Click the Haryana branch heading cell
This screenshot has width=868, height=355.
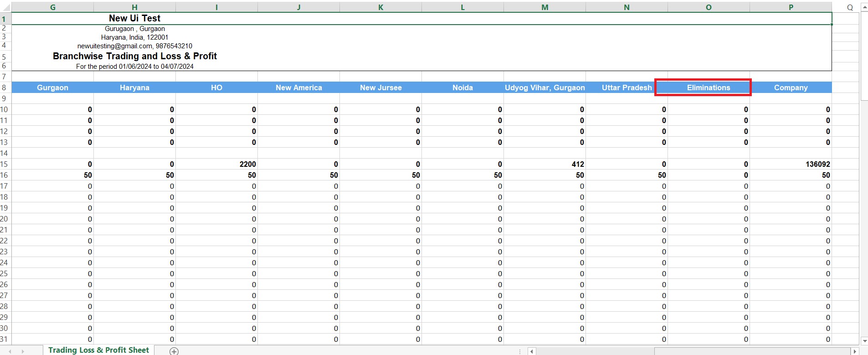[x=134, y=87]
